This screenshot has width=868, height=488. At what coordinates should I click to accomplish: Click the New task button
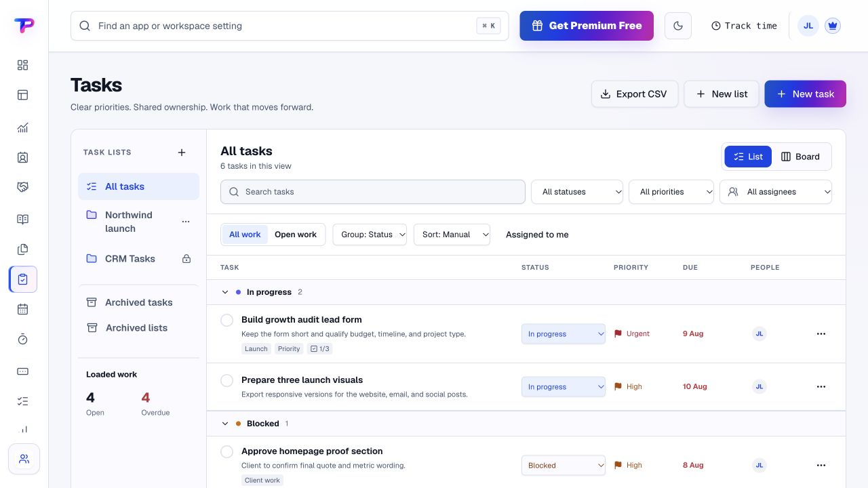coord(805,94)
